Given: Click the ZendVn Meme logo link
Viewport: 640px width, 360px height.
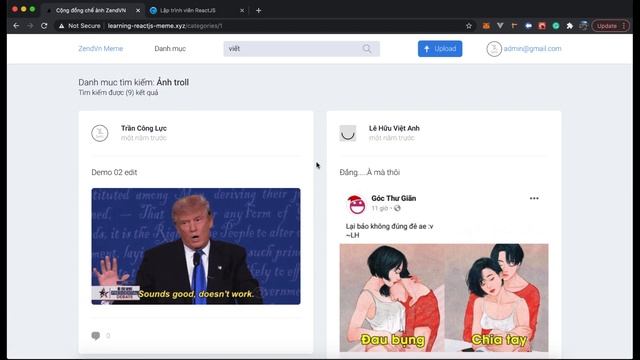Looking at the screenshot, I should tap(100, 49).
